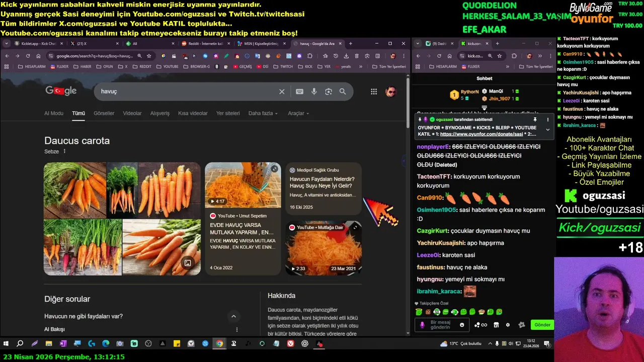Image resolution: width=644 pixels, height=362 pixels.
Task: Expand the leaderboard arrow under Sohbet
Action: (x=484, y=108)
